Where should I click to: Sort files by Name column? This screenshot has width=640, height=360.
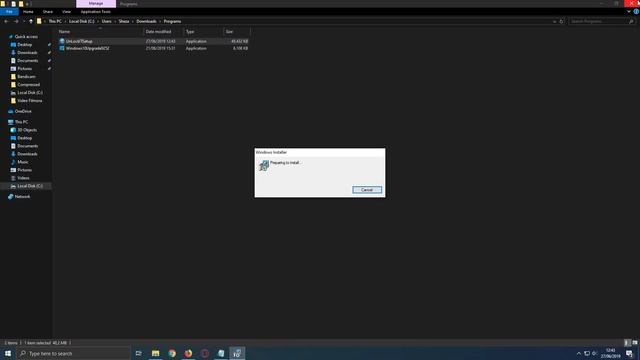pos(100,31)
